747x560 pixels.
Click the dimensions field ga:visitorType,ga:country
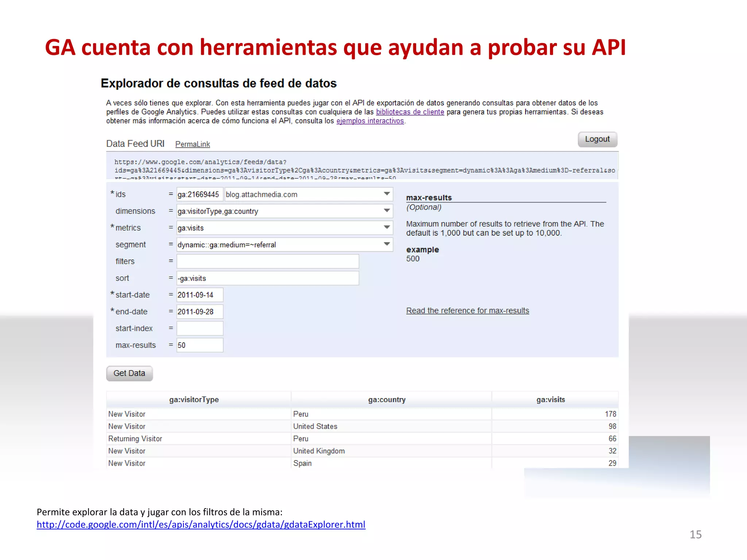point(285,211)
